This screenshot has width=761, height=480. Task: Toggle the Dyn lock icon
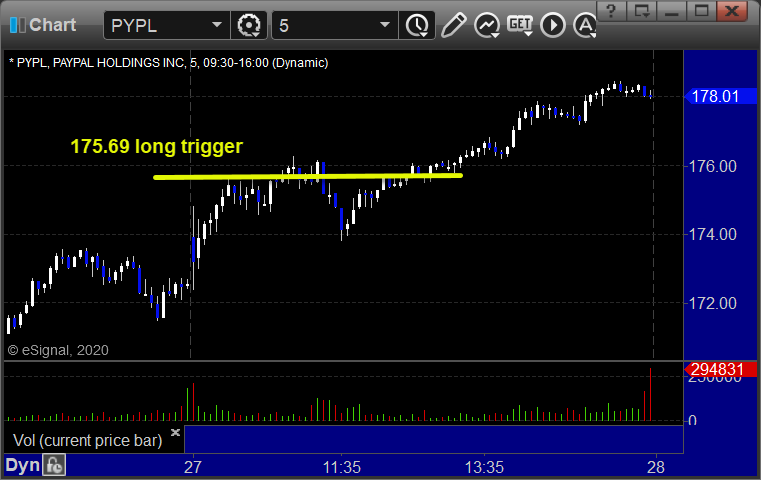tap(54, 465)
